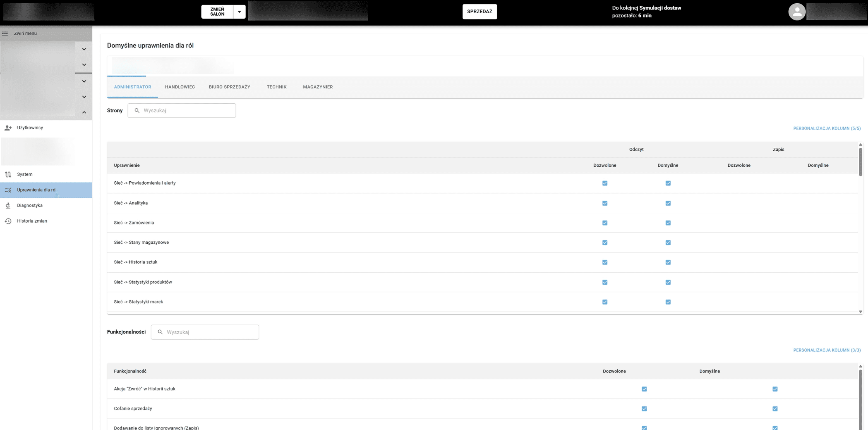Click the Strony table vertical scrollbar thumb
Screen dimensions: 868x430
pyautogui.click(x=860, y=162)
